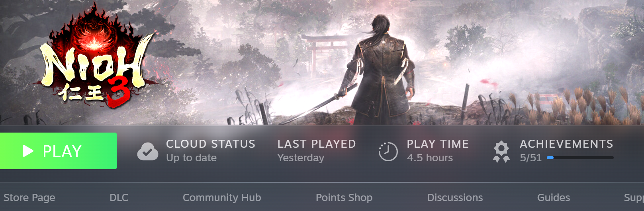Viewport: 644px width, 211px height.
Task: Click the white play triangle icon
Action: click(28, 151)
